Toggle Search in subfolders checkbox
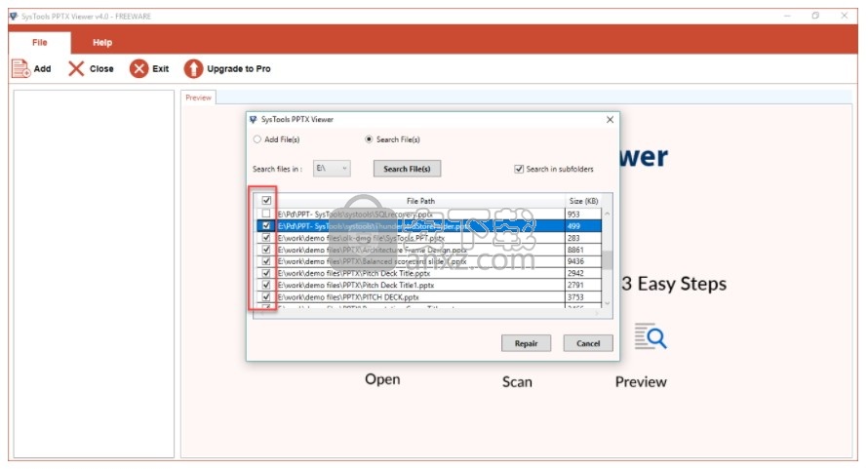Image resolution: width=868 pixels, height=469 pixels. coord(519,169)
